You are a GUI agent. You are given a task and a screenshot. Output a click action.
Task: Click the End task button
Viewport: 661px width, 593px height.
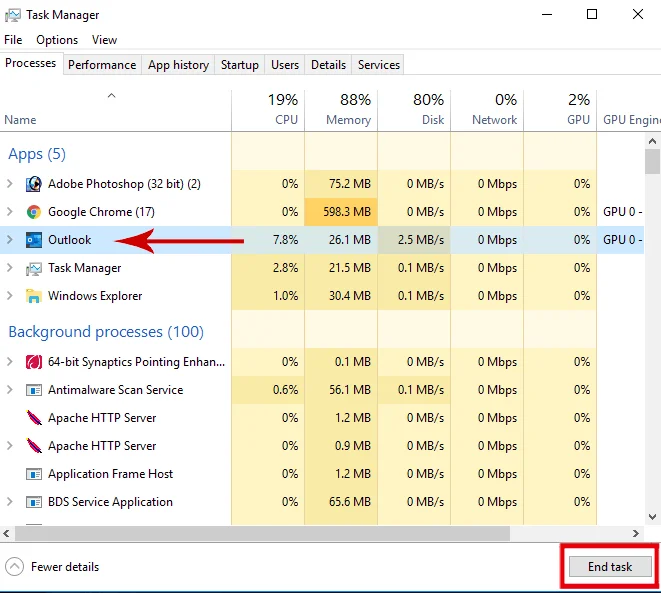(610, 567)
